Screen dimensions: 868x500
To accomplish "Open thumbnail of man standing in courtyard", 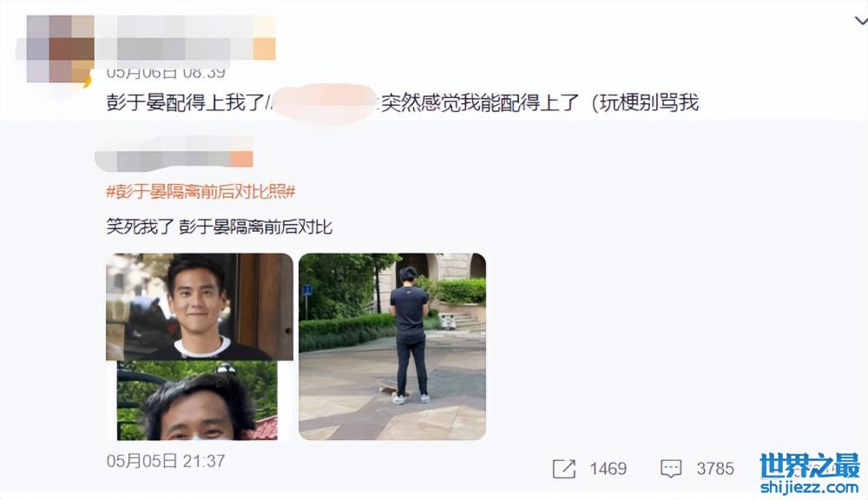I will coord(392,346).
